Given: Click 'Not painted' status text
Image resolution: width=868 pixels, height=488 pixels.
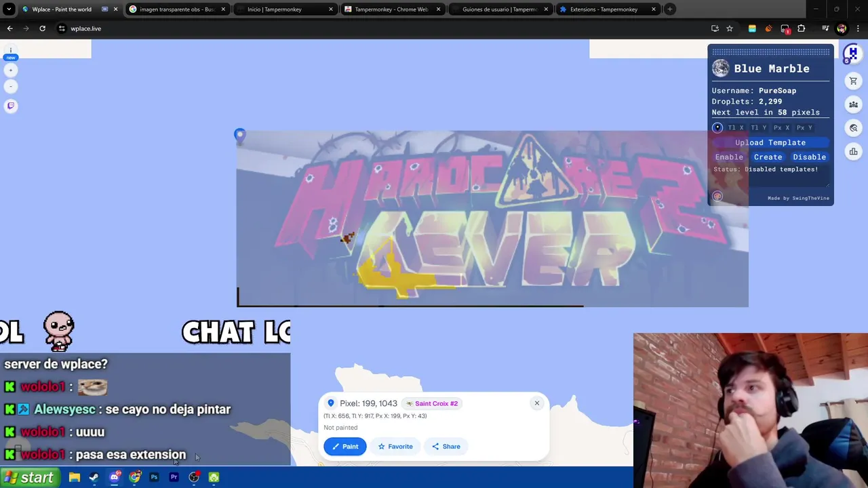Looking at the screenshot, I should pyautogui.click(x=340, y=428).
